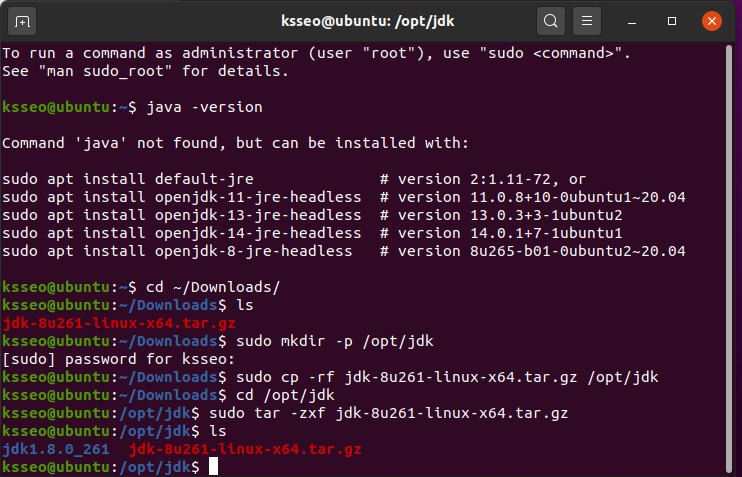Click the terminal search icon
The width and height of the screenshot is (742, 477).
[x=550, y=21]
